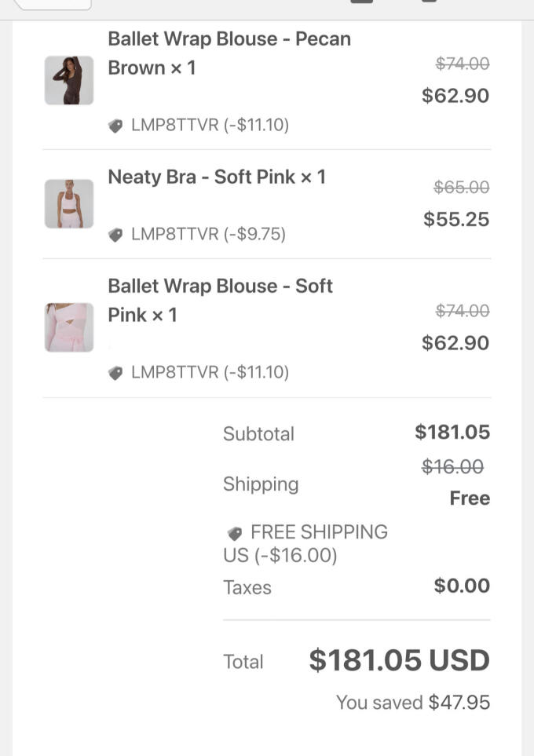Click LMP8TTVR code on Neaty Bra

point(174,234)
